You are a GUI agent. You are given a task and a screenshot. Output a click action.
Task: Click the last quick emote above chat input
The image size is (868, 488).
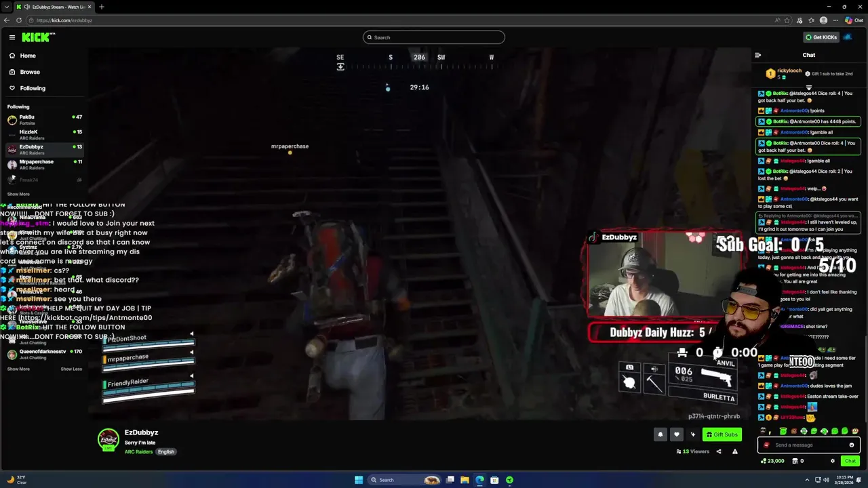(x=855, y=431)
